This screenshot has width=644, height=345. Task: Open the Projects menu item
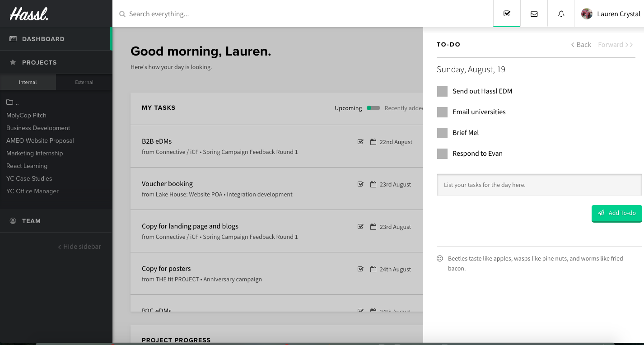tap(39, 62)
